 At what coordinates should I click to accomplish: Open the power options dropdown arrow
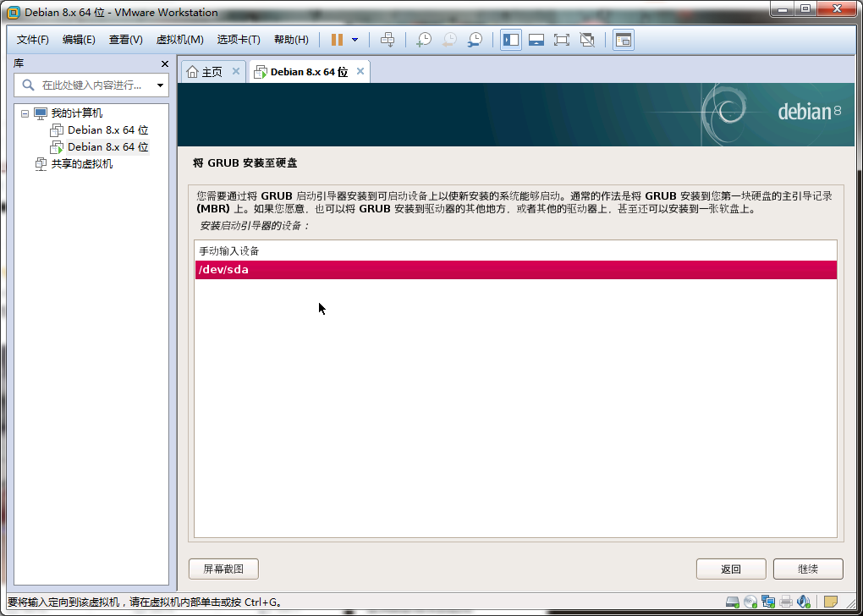(x=355, y=40)
